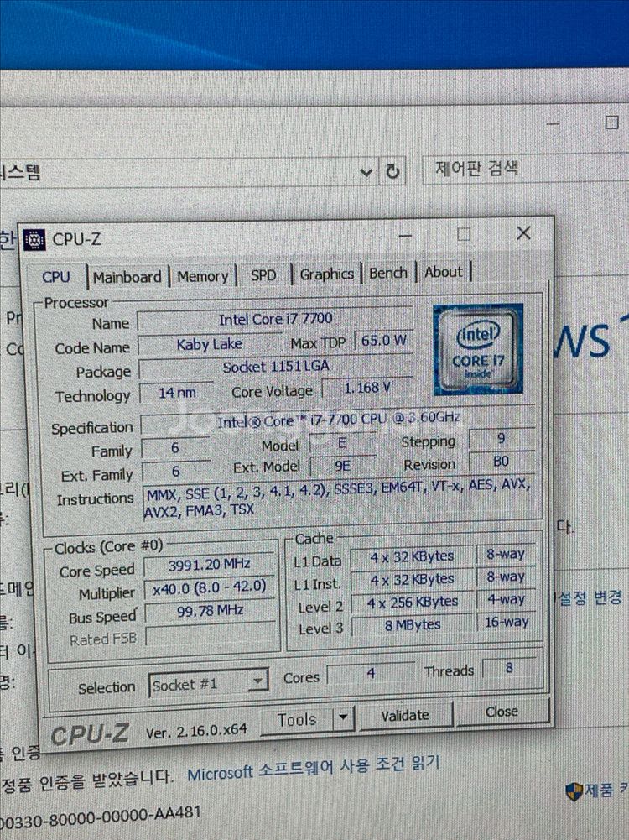This screenshot has width=629, height=840.
Task: Click the Ver. 2.16.0.x64 version text
Action: (196, 731)
